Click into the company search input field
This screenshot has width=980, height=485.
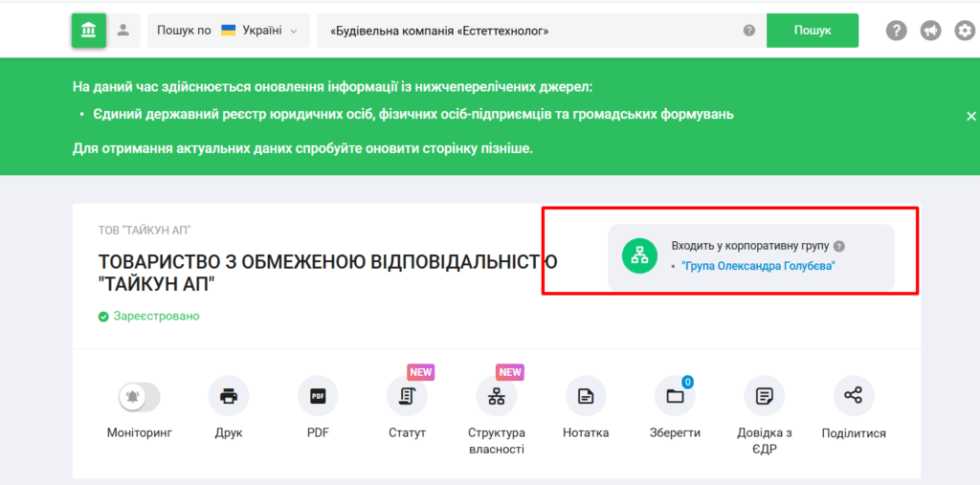point(526,31)
